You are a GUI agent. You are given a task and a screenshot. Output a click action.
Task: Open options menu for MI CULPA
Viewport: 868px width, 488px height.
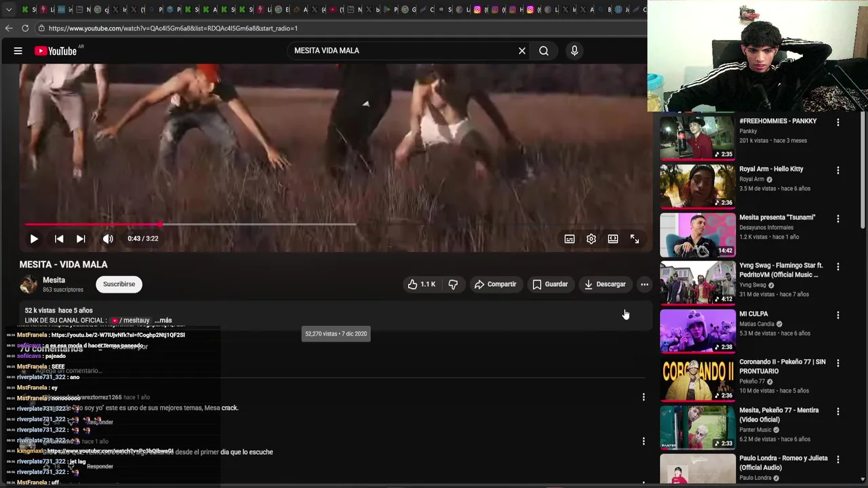pos(837,315)
